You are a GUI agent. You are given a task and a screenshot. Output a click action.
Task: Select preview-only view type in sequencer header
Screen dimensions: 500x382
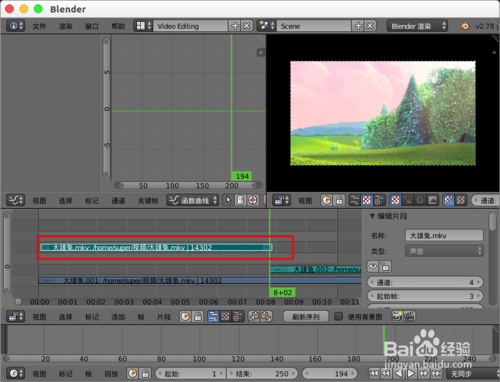tap(225, 316)
